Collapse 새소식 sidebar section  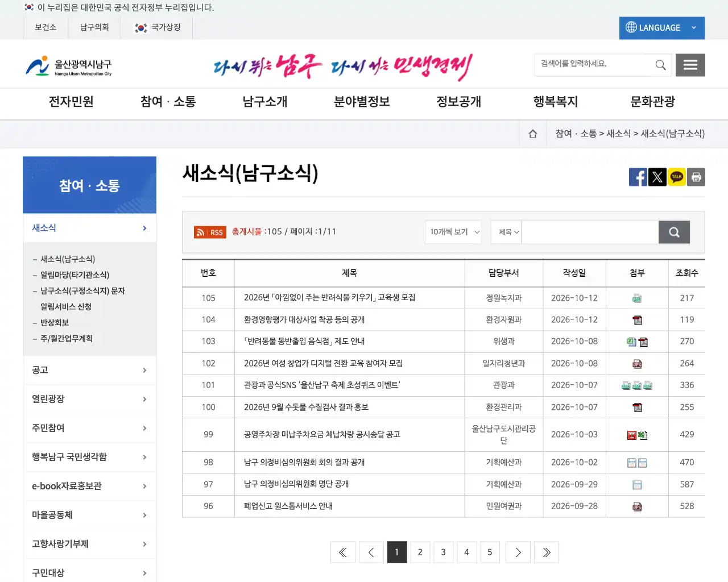click(x=89, y=228)
